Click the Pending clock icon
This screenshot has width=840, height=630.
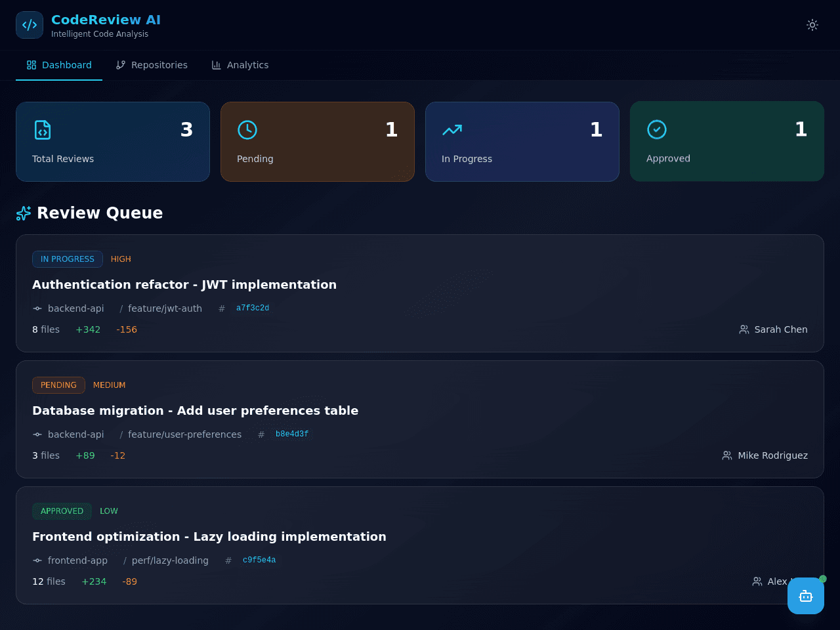[247, 130]
